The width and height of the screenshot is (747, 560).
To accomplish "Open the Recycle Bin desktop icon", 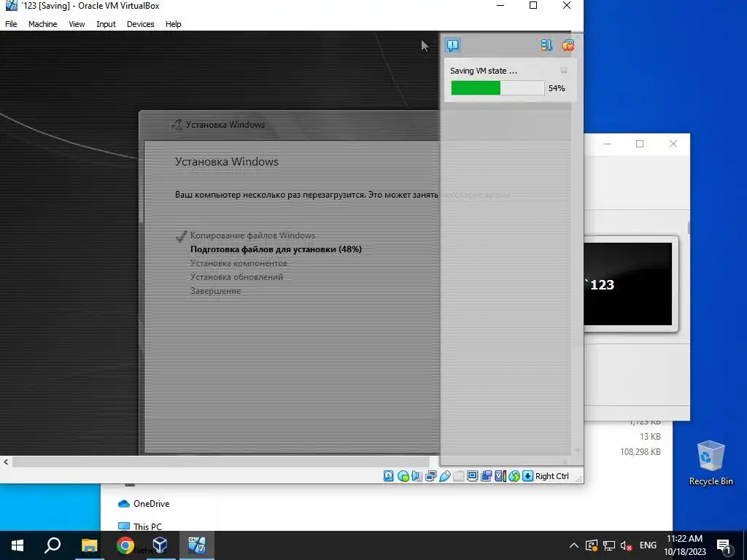I will tap(711, 463).
